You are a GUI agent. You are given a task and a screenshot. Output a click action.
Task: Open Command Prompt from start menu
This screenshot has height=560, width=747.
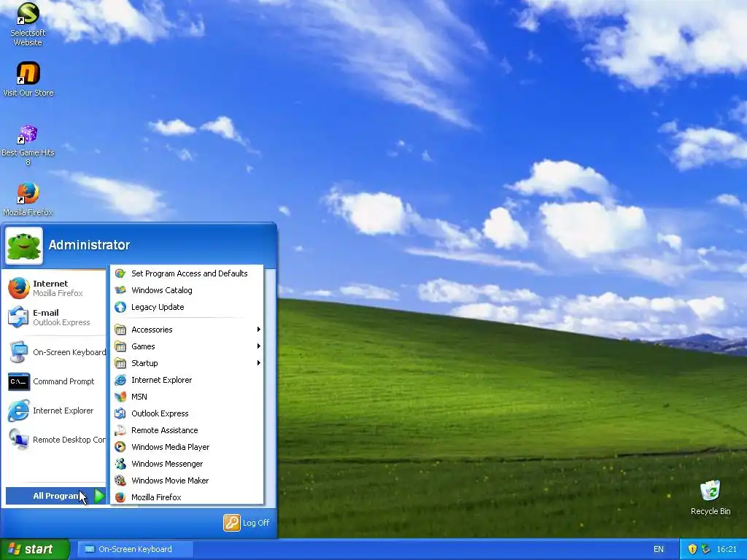pos(54,381)
